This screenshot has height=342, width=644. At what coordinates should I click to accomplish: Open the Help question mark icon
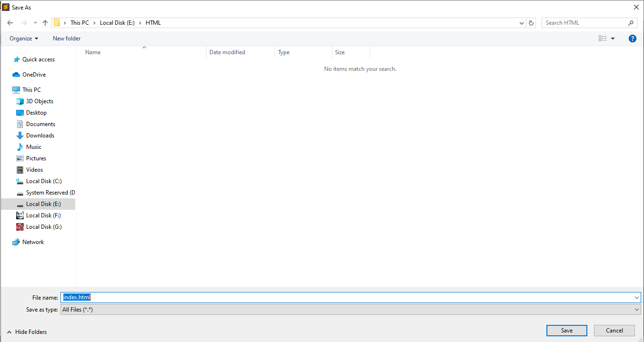click(633, 39)
